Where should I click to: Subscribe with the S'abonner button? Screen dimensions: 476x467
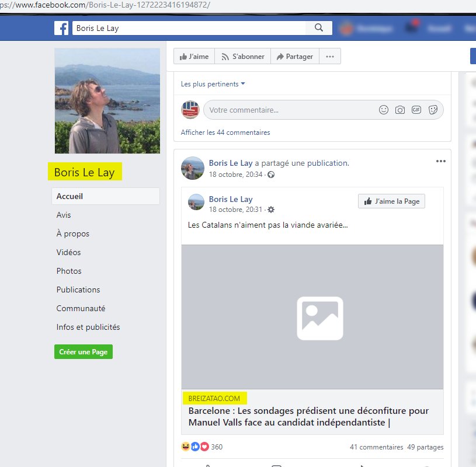pyautogui.click(x=243, y=57)
